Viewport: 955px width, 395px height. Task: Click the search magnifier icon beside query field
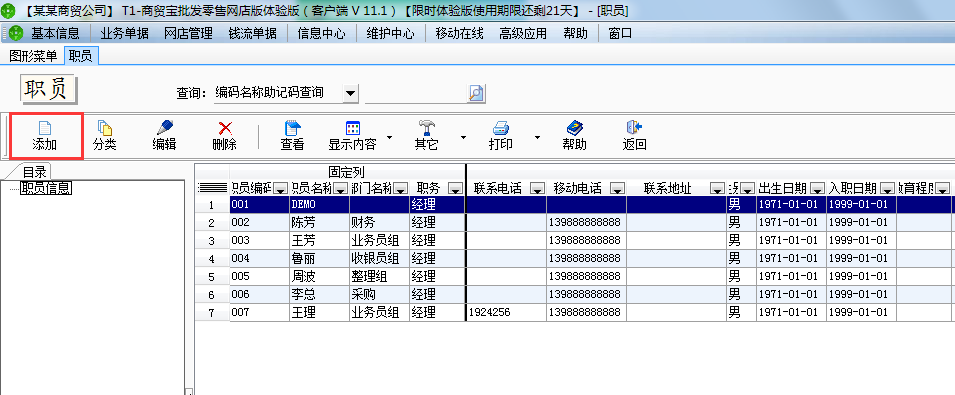click(475, 93)
